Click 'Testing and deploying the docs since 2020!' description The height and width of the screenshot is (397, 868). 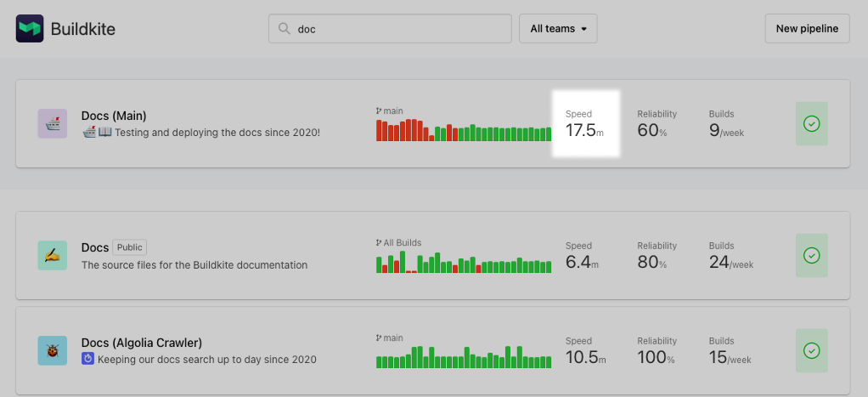[217, 133]
